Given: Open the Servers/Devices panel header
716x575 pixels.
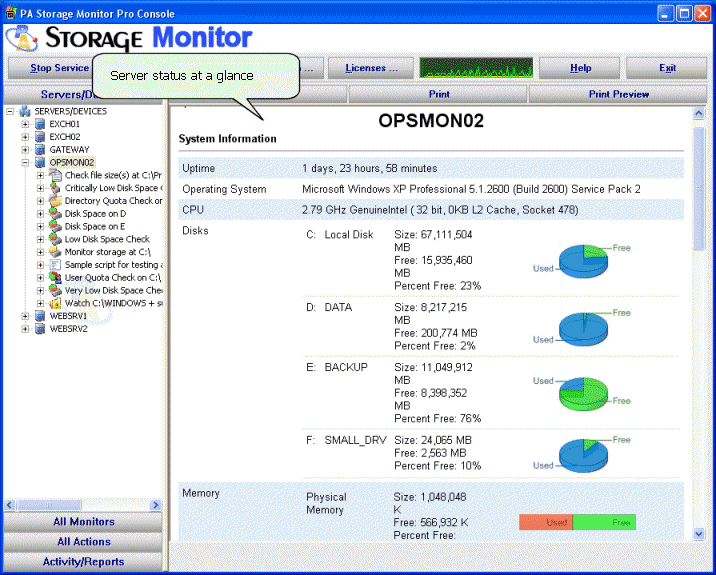Looking at the screenshot, I should [48, 95].
